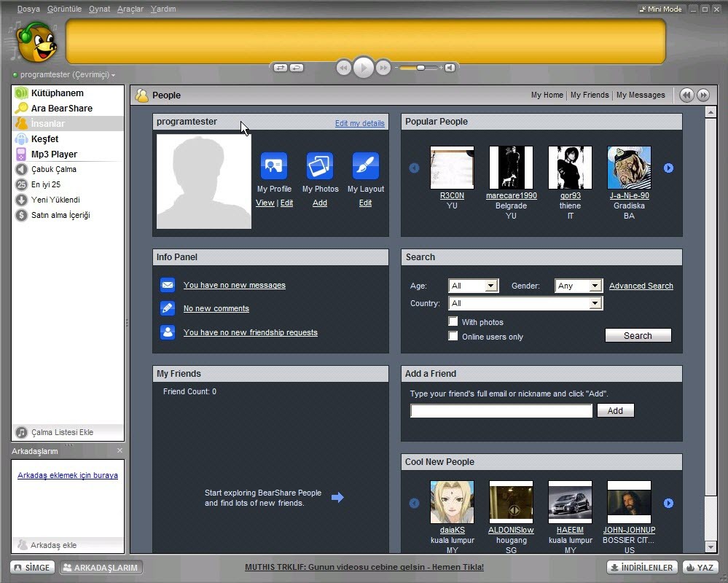Open the Country dropdown list
Screen dimensions: 728x583
(525, 303)
